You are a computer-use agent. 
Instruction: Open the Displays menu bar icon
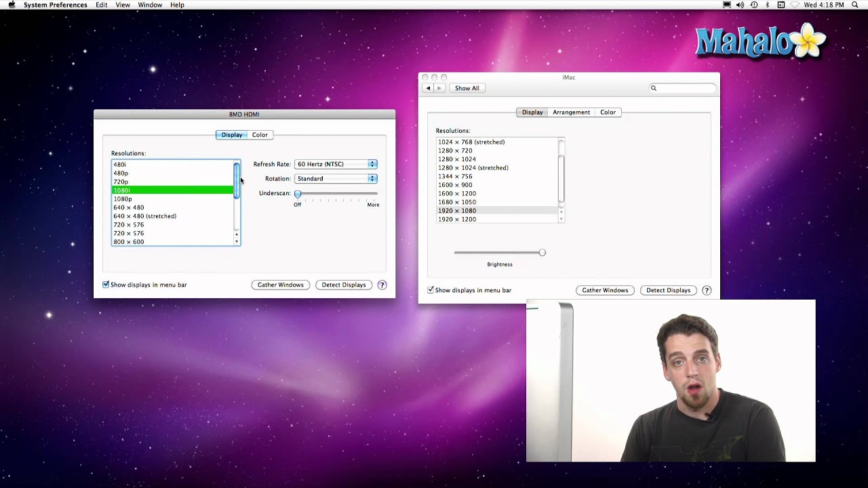727,5
